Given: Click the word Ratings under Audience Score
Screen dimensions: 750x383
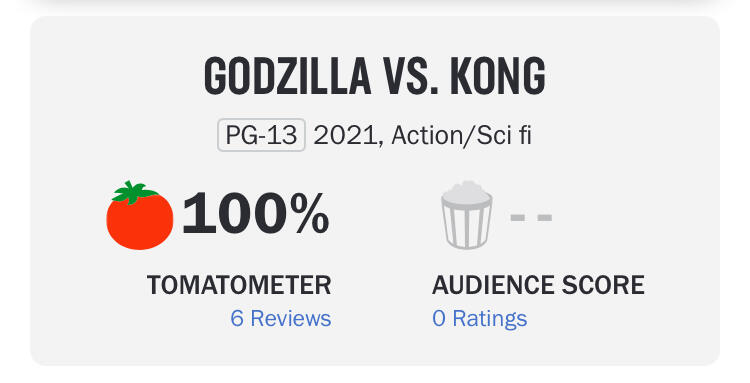Looking at the screenshot, I should (x=490, y=318).
